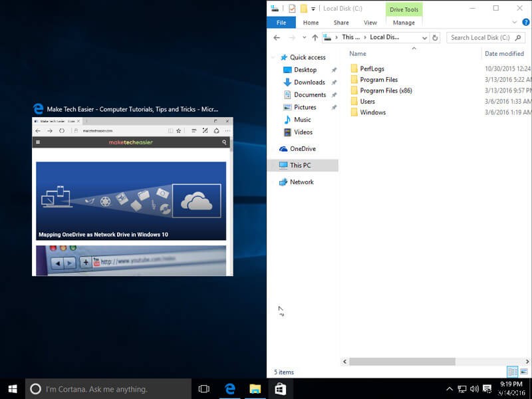Screen dimensions: 532x399
Task: Expand the address bar history dropdown
Action: 425,37
